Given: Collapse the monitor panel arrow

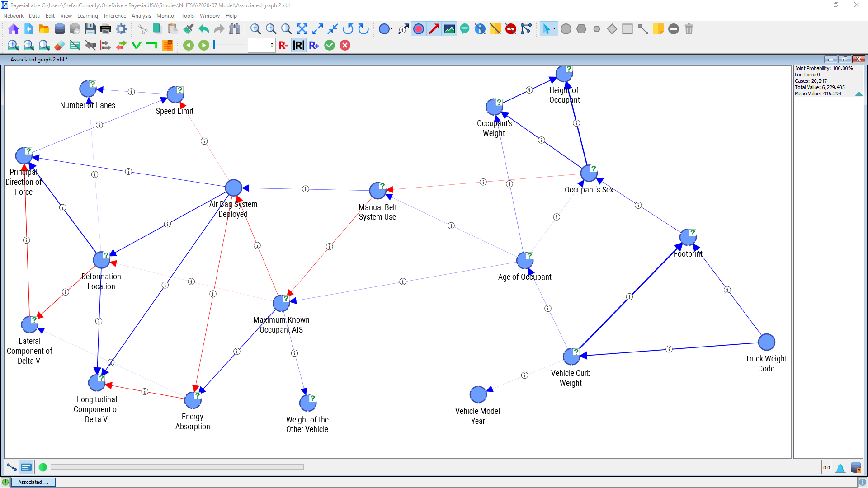Looking at the screenshot, I should [x=859, y=94].
